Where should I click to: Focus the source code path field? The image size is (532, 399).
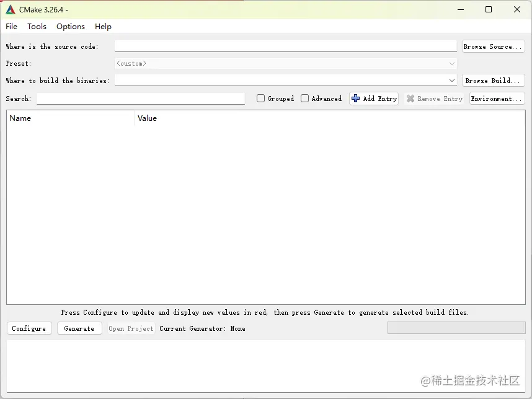pos(286,46)
